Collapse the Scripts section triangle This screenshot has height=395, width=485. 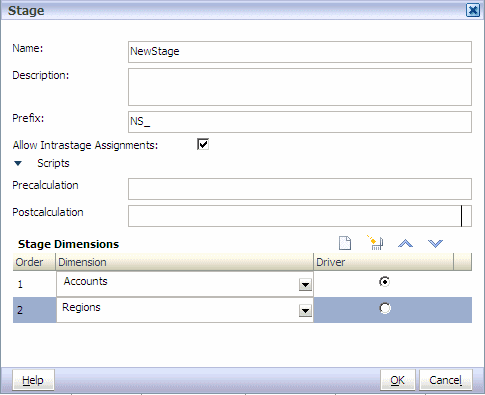click(x=18, y=163)
